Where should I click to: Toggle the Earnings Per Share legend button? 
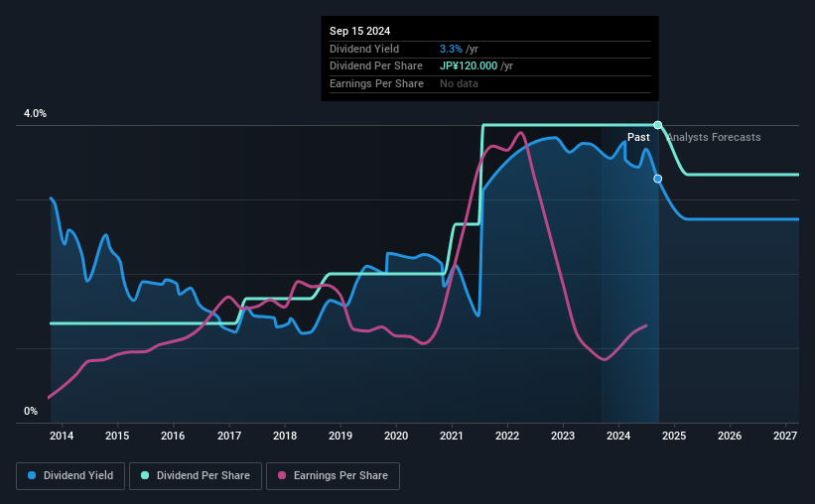click(x=333, y=476)
